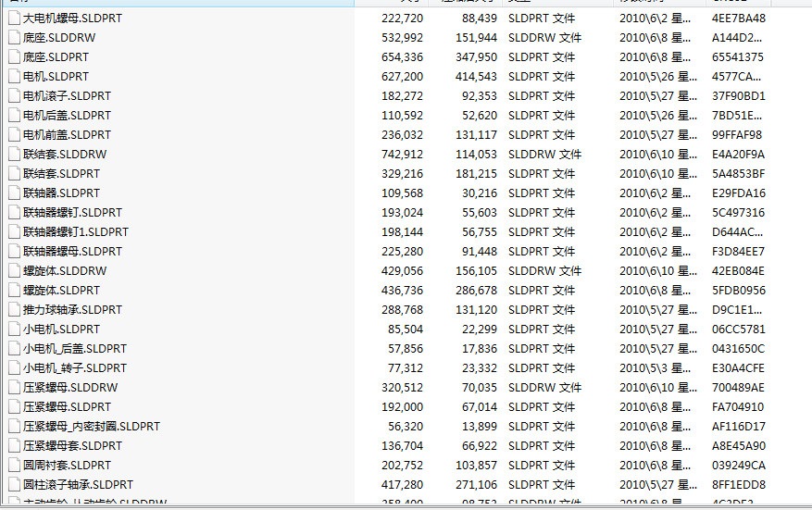Image resolution: width=812 pixels, height=510 pixels.
Task: Click the file icon beside 圆柱滚子轴承.SLDPRT
Action: pyautogui.click(x=15, y=485)
